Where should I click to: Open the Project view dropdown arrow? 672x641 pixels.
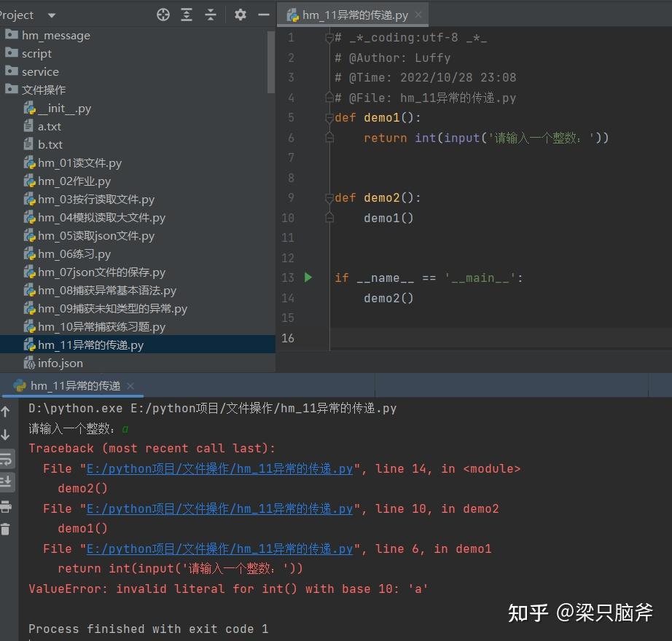tap(52, 15)
